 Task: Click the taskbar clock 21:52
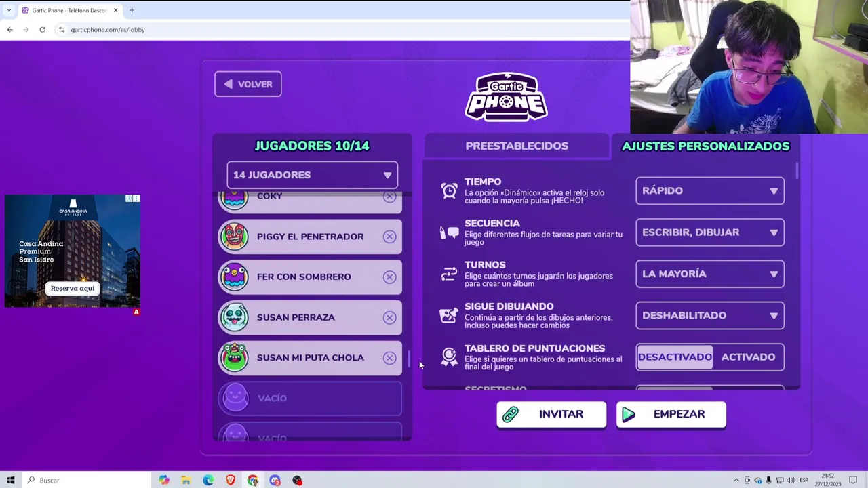pyautogui.click(x=829, y=476)
